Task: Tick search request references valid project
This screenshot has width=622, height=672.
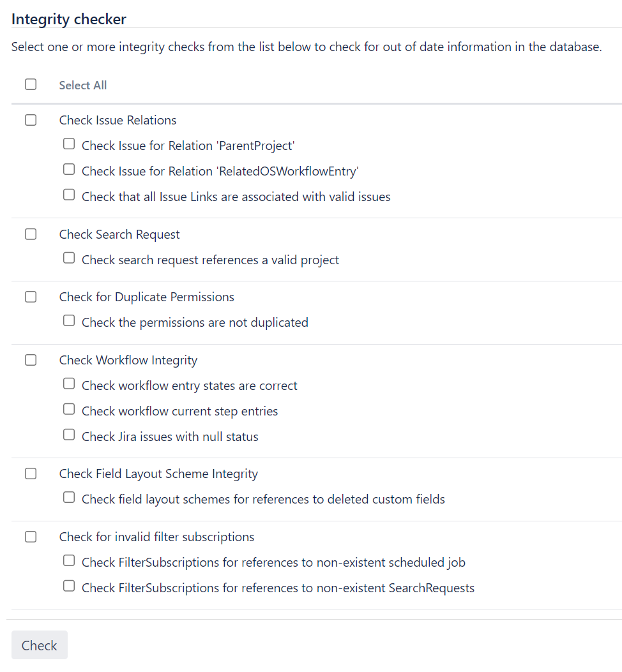Action: coord(69,258)
